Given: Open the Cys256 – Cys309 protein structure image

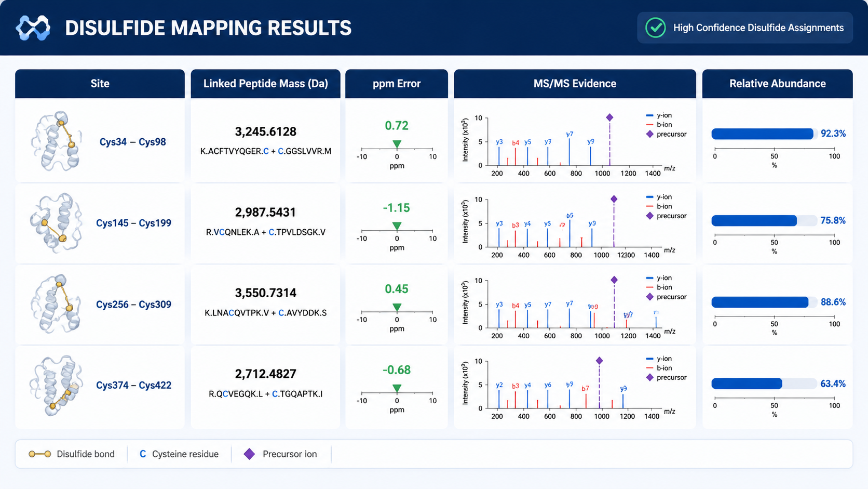Looking at the screenshot, I should 56,304.
